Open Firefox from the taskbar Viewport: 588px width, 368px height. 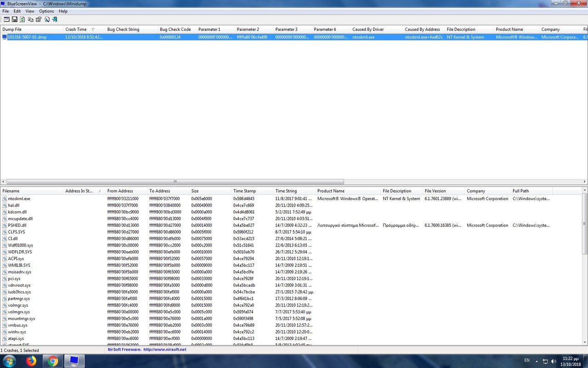(31, 361)
